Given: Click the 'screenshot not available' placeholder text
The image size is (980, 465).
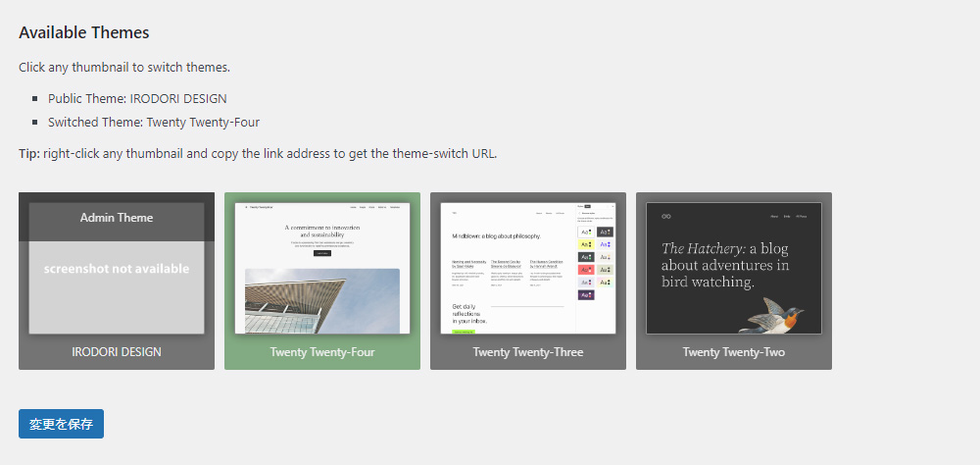Looking at the screenshot, I should coord(116,268).
